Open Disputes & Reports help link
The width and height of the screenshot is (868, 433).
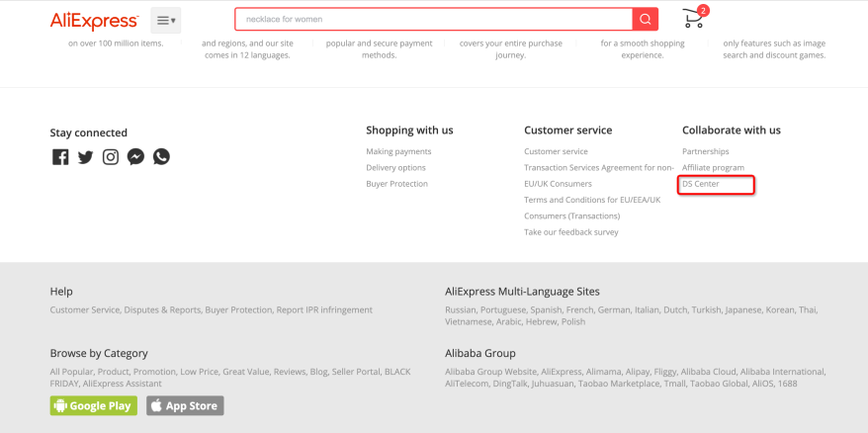click(162, 310)
